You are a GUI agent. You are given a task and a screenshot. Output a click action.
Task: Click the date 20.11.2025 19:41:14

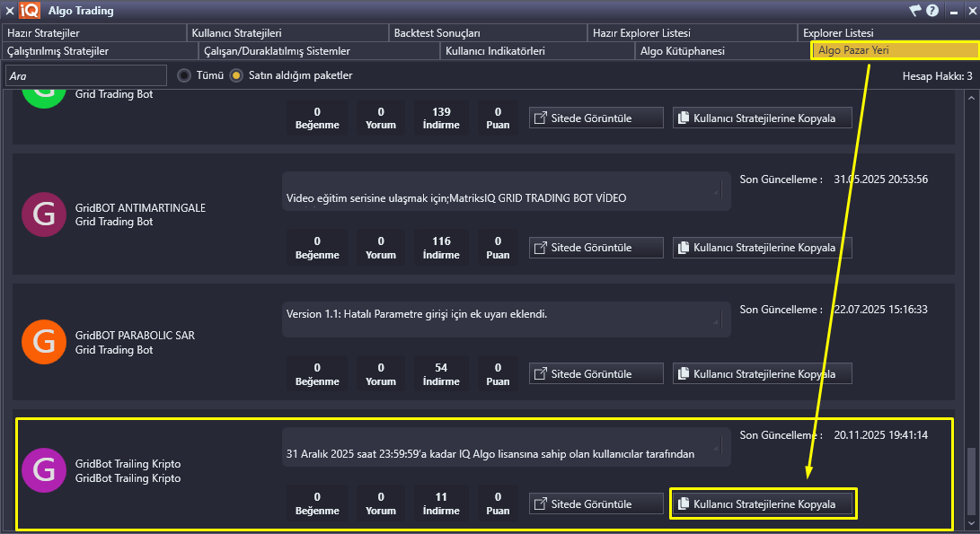(880, 434)
